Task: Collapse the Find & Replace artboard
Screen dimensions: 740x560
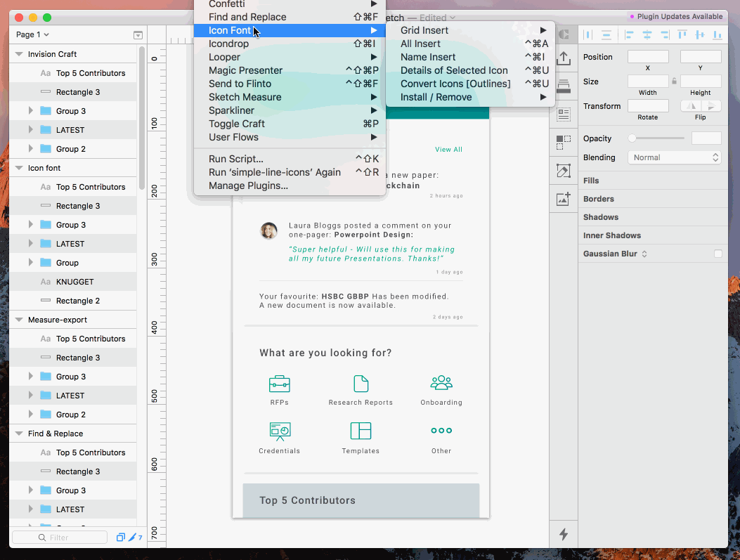Action: tap(19, 434)
